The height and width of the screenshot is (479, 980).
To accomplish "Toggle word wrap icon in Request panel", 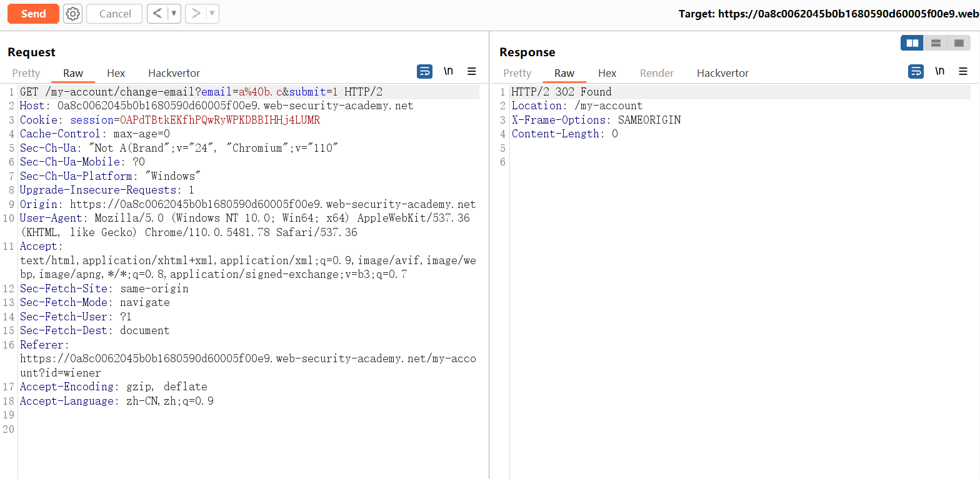I will (x=424, y=72).
